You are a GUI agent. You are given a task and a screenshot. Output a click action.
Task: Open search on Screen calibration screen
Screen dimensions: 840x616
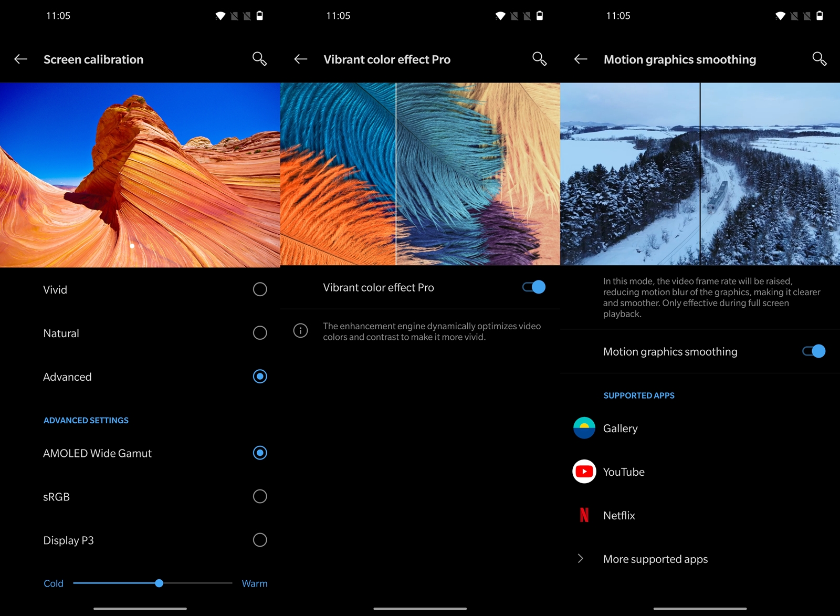coord(259,59)
